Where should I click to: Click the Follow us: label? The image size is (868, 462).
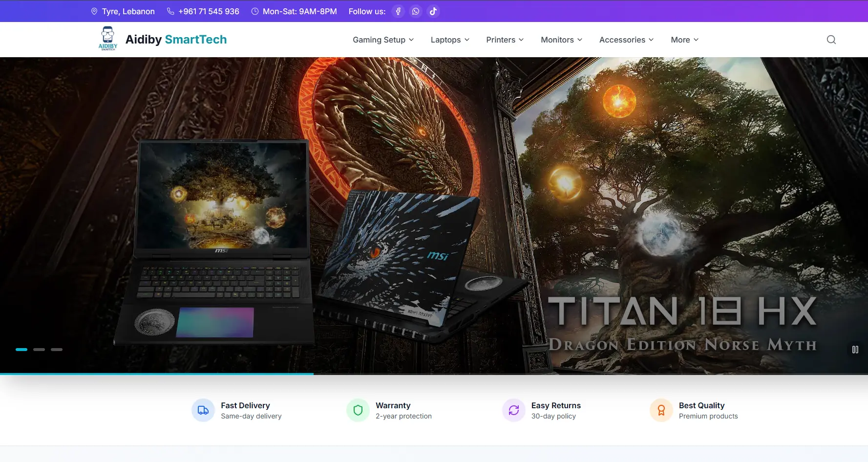tap(367, 11)
